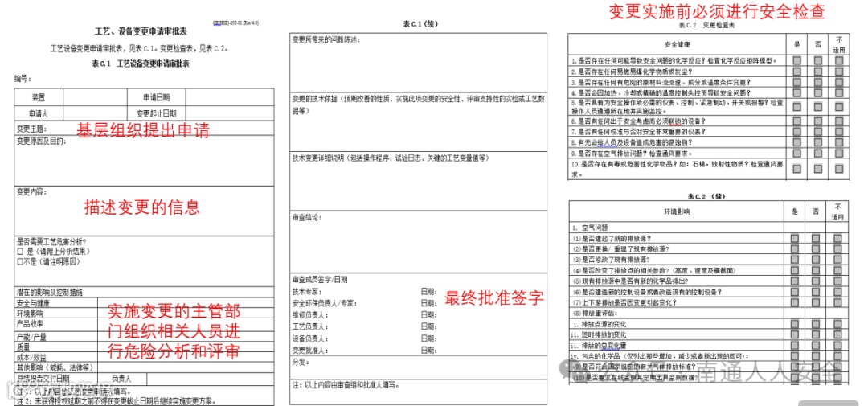Tick 是 for safety question 1 化学反应
Screen dimensions: 868x406
point(797,60)
